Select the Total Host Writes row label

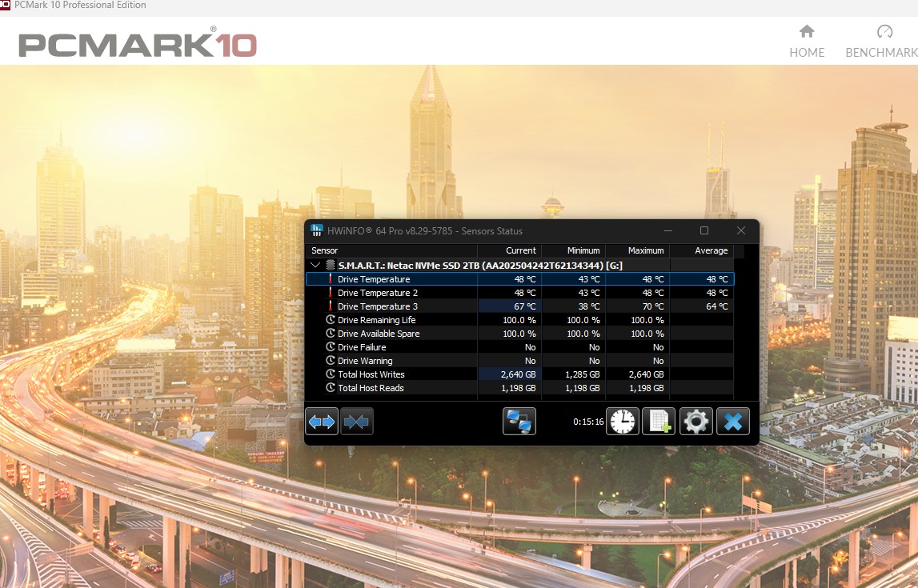tap(371, 374)
